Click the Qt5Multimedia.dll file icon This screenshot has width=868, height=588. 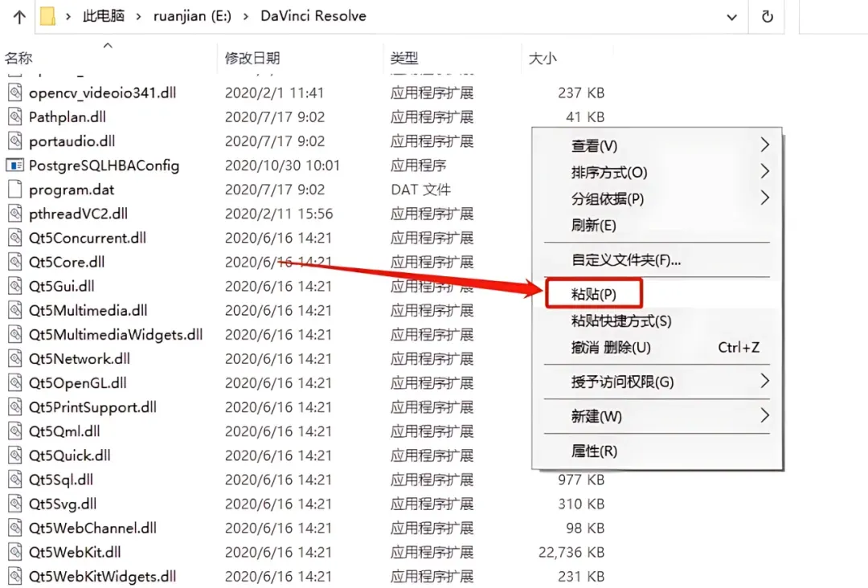click(x=15, y=310)
